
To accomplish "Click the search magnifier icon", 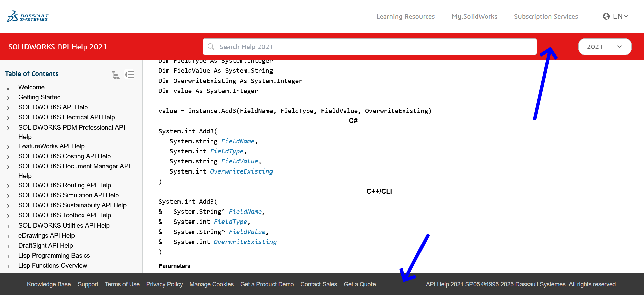I will coord(211,47).
